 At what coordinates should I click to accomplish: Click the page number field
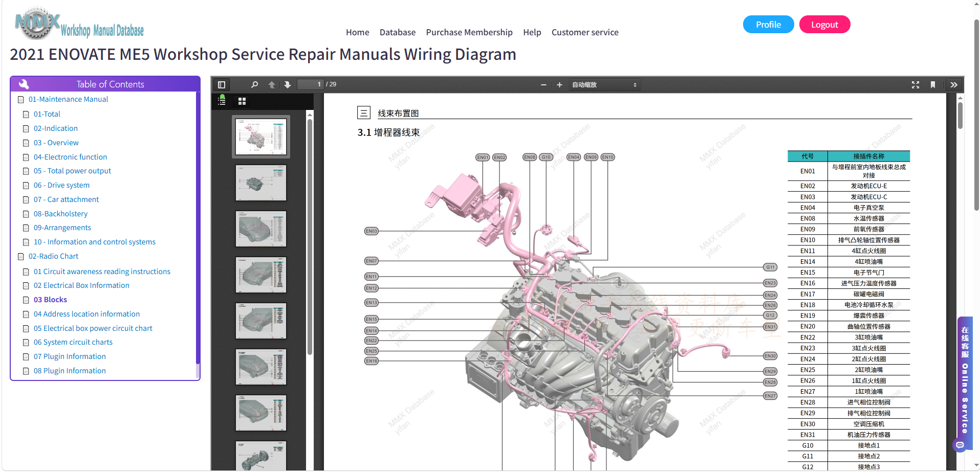click(311, 84)
